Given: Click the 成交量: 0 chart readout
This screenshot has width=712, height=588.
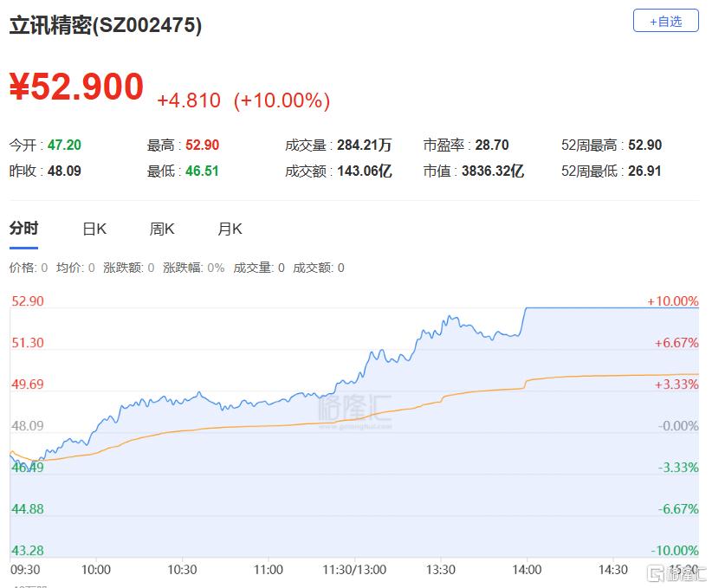Looking at the screenshot, I should tap(259, 268).
